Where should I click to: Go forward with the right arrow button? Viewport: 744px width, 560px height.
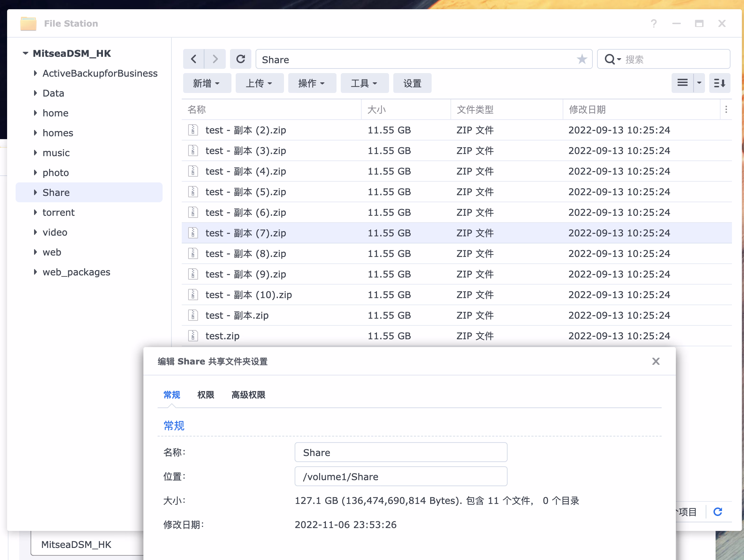tap(215, 59)
